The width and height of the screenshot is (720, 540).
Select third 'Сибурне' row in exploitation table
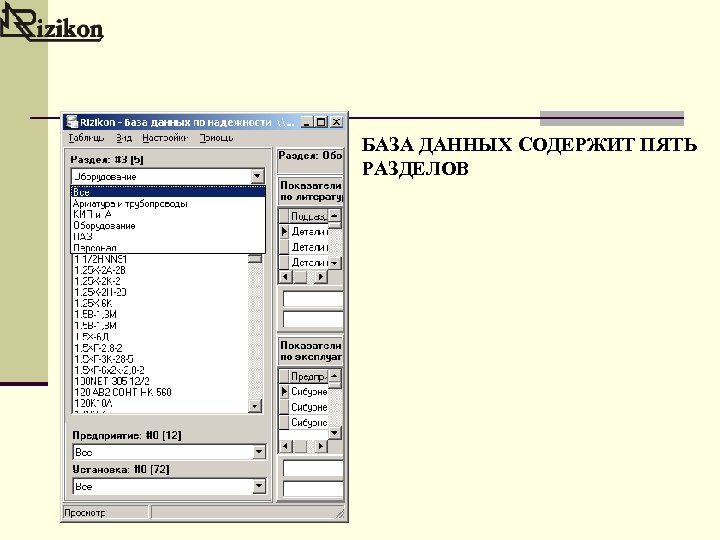tap(309, 422)
